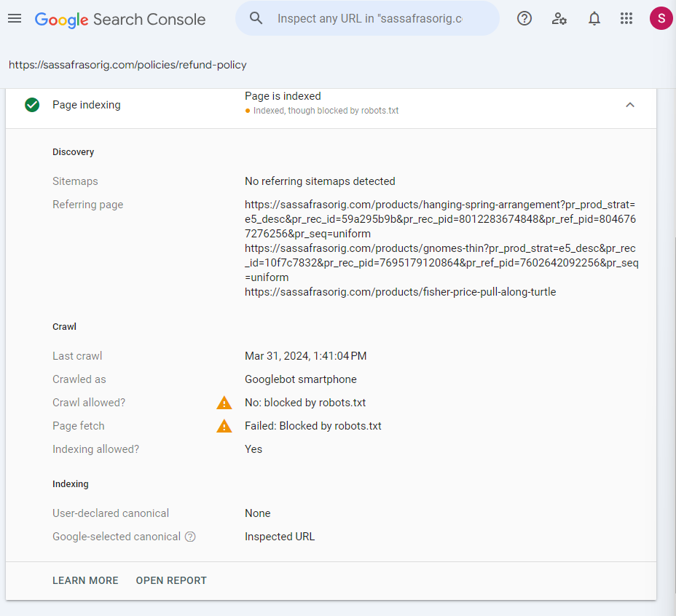Open the Google apps grid
Viewport: 676px width, 616px height.
(x=626, y=18)
